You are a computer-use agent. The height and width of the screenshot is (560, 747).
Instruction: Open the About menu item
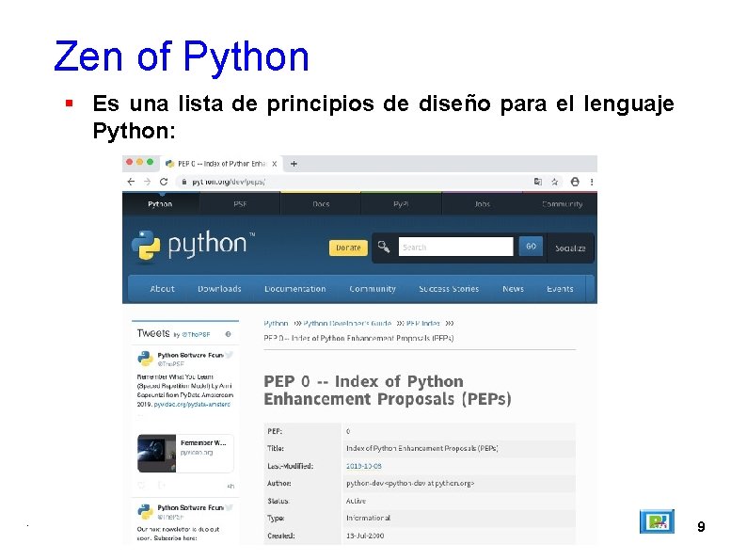163,289
